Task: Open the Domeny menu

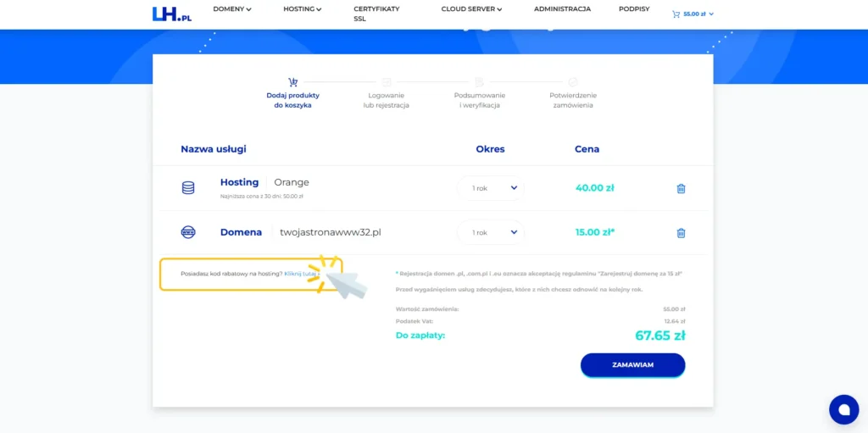Action: 232,9
